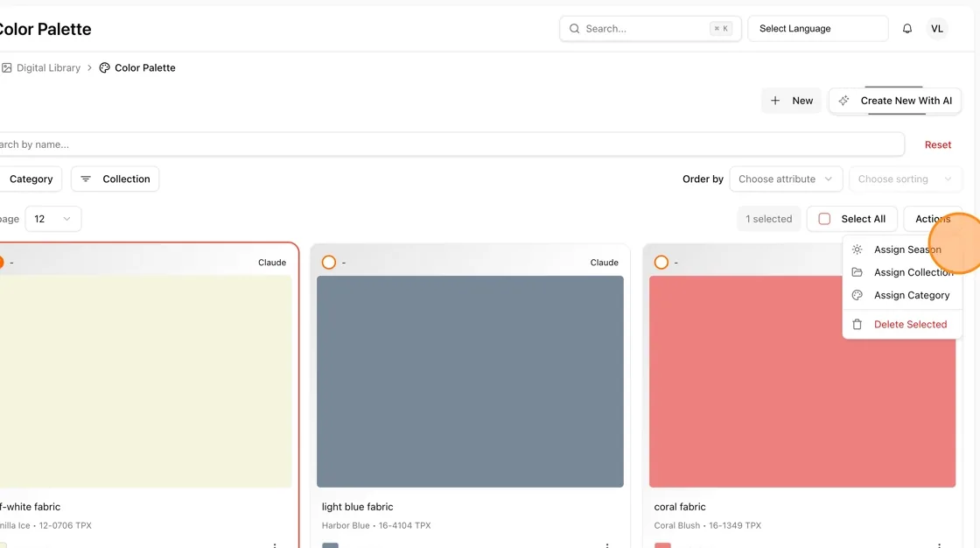Open the per page 12 dropdown
The width and height of the screenshot is (980, 548).
coord(52,219)
